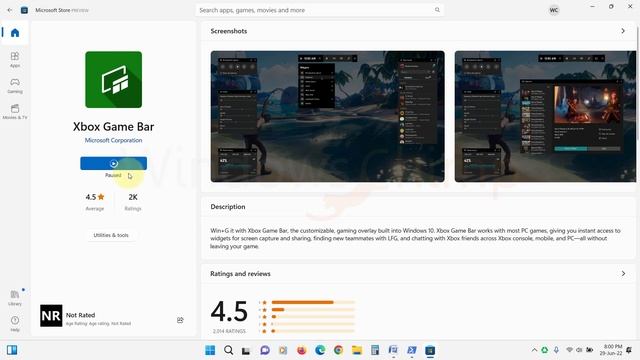This screenshot has width=640, height=360.
Task: Click the 'Not Rated' label
Action: [x=80, y=315]
